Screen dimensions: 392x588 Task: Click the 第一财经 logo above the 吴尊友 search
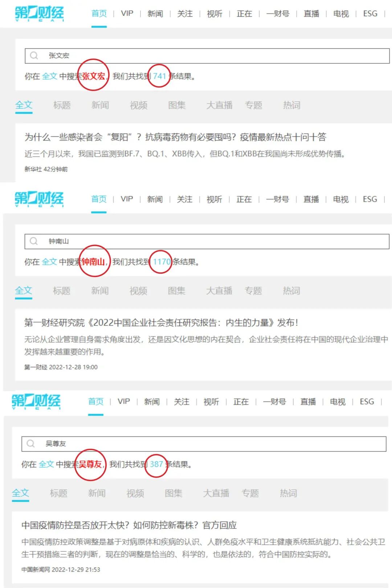(36, 402)
